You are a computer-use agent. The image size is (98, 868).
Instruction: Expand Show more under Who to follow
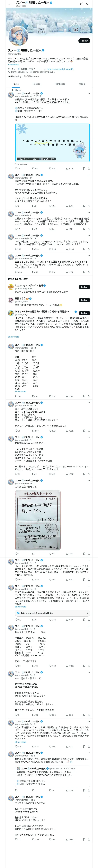pyautogui.click(x=14, y=337)
